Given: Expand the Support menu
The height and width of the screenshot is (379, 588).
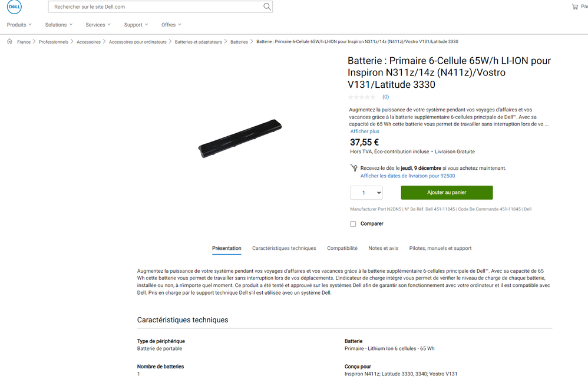Looking at the screenshot, I should [x=136, y=25].
